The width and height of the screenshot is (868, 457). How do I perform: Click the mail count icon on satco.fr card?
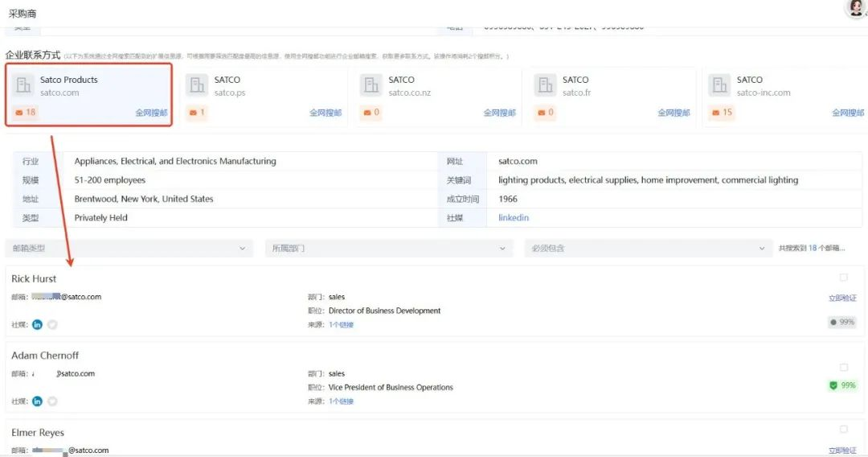click(x=545, y=113)
